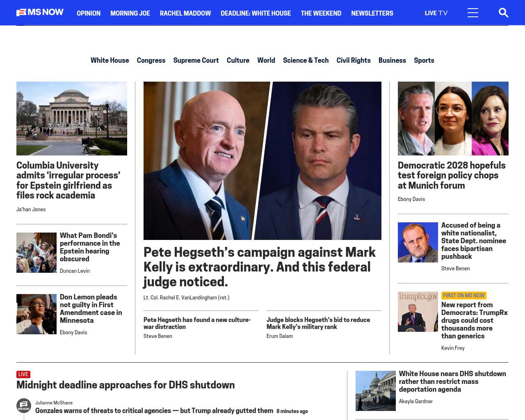Select the Science & Tech topic

[306, 60]
